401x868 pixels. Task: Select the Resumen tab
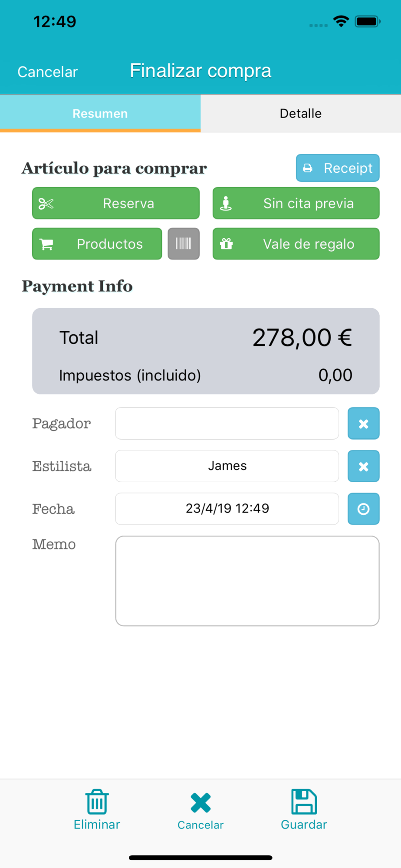point(100,113)
